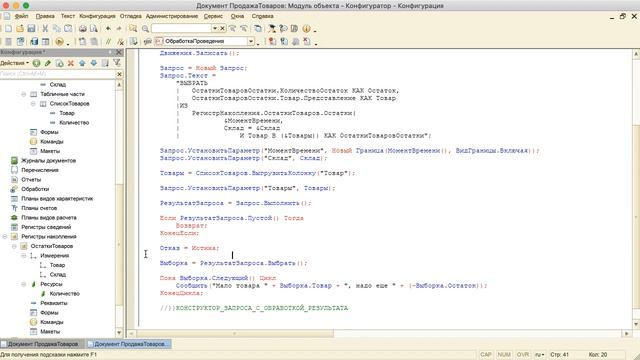Click the uncomment lines icon
The image size is (640, 360).
120,41
